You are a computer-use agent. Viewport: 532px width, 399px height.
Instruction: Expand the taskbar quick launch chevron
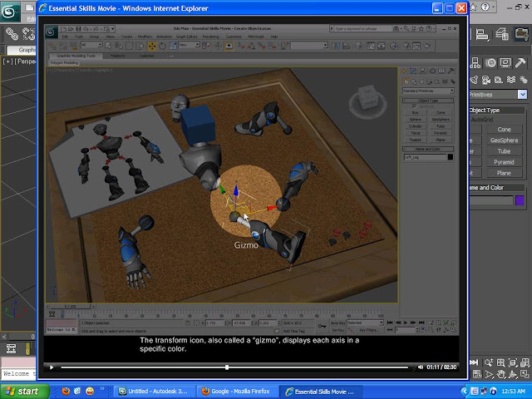pos(102,388)
